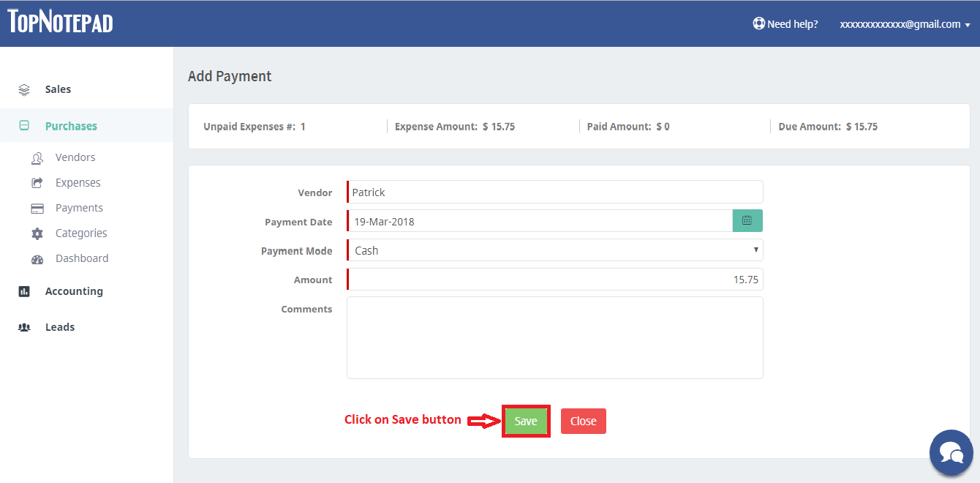Click the Vendor field with Patrick

pos(555,192)
